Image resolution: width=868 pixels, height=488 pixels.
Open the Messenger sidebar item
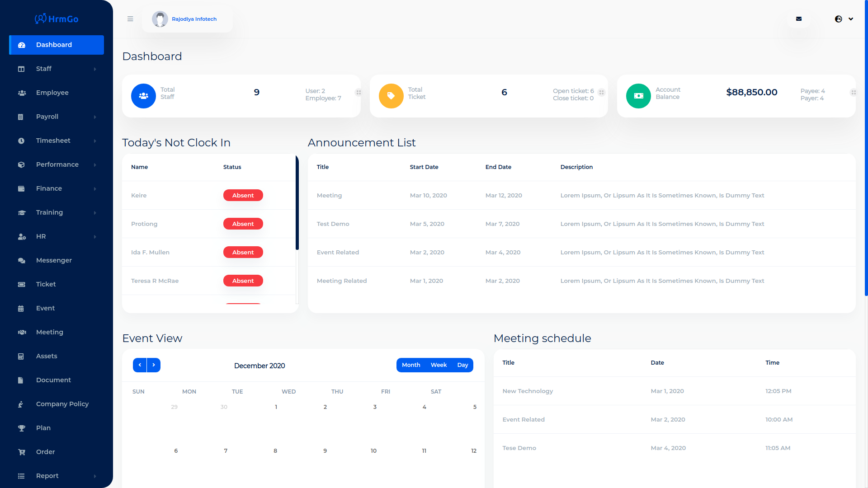pos(54,260)
